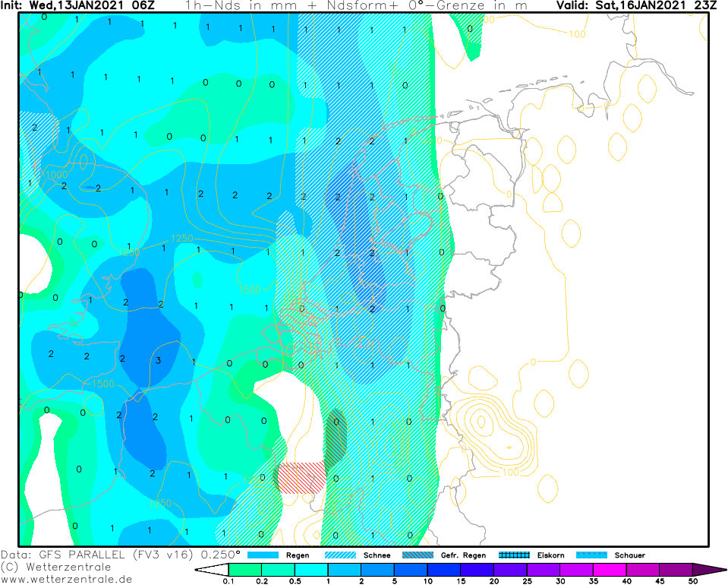Click the "Gefr. Regen" legend label
Image resolution: width=728 pixels, height=585 pixels.
click(463, 555)
